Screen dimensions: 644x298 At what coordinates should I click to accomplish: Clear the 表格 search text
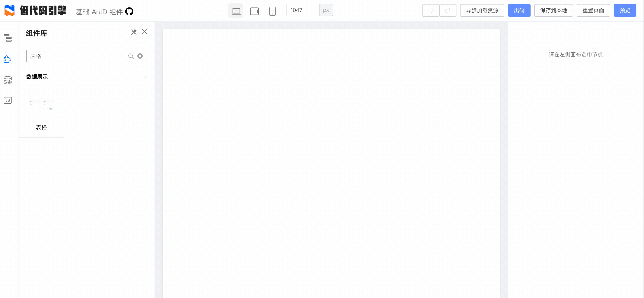pos(140,56)
